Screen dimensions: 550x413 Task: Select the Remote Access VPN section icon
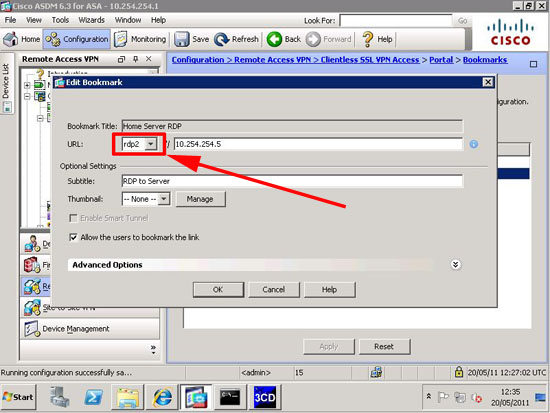(x=32, y=287)
